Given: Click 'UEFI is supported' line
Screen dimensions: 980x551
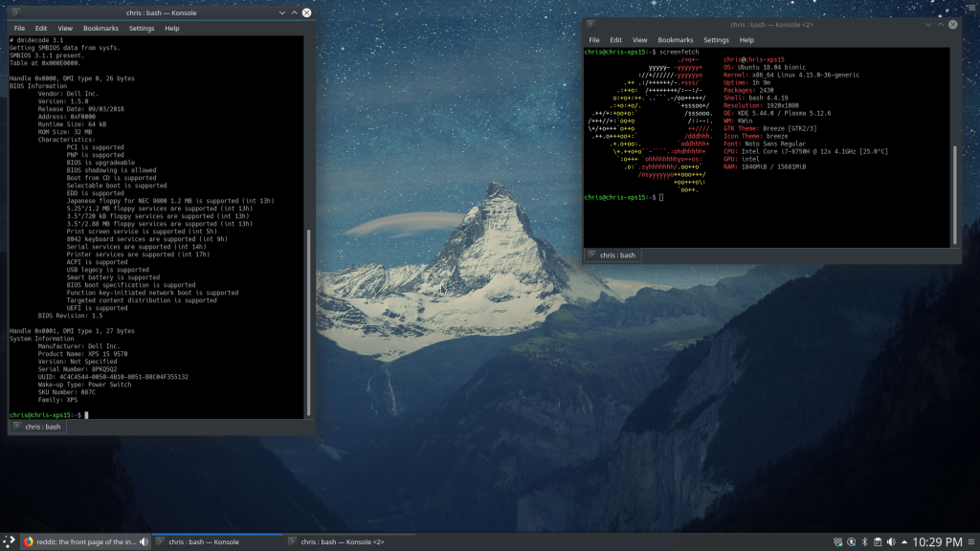Looking at the screenshot, I should point(97,308).
